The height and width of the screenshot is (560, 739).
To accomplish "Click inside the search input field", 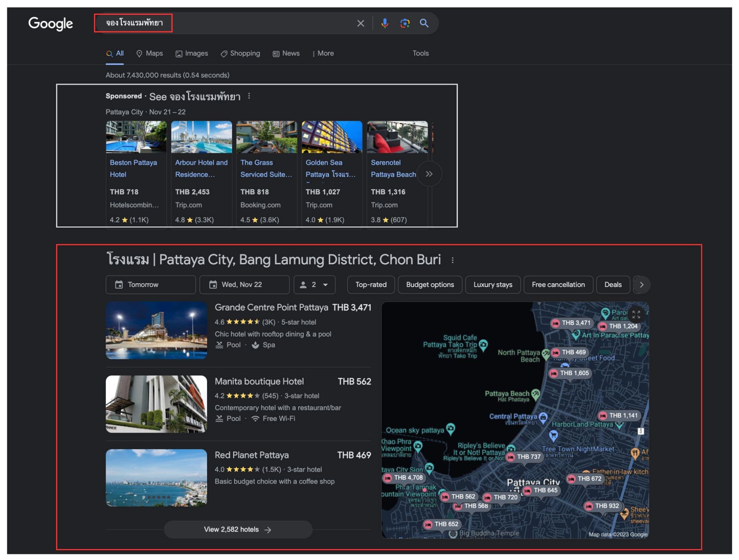I will tap(227, 23).
